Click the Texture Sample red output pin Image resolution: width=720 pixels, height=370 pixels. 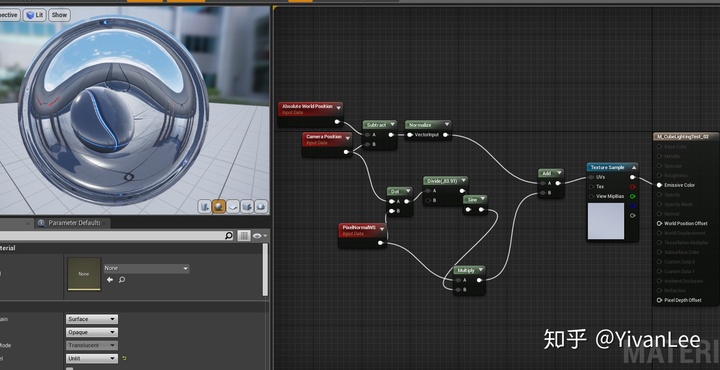pos(633,187)
